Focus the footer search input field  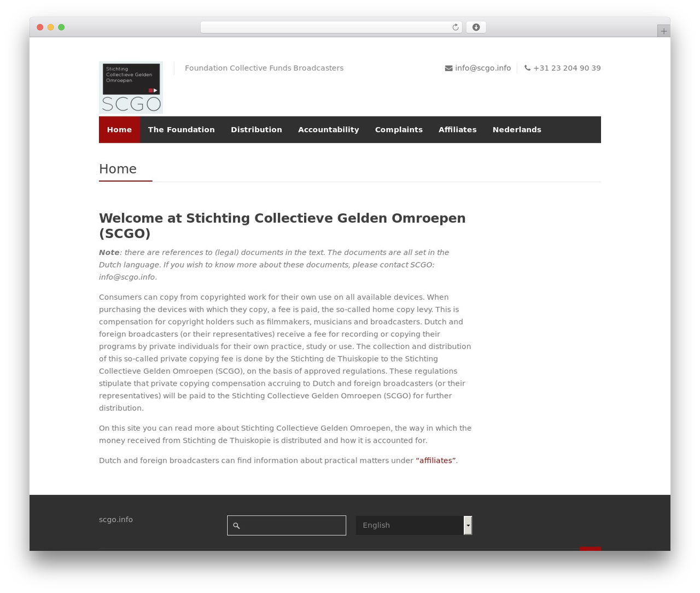click(x=287, y=526)
